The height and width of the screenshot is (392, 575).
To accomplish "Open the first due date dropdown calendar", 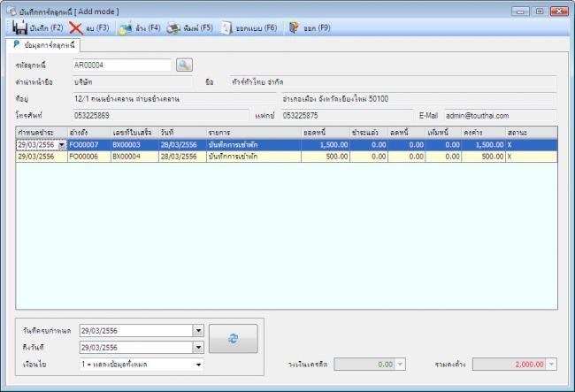I will 198,331.
